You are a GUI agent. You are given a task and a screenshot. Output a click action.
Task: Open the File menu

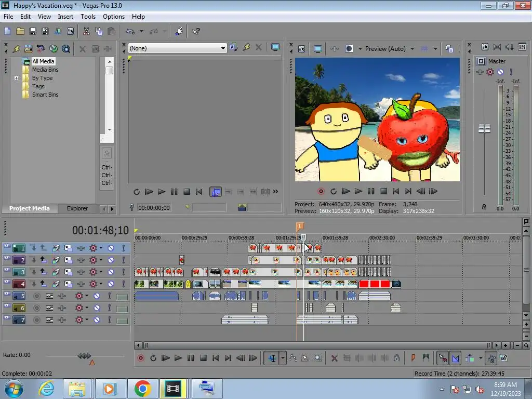[8, 17]
